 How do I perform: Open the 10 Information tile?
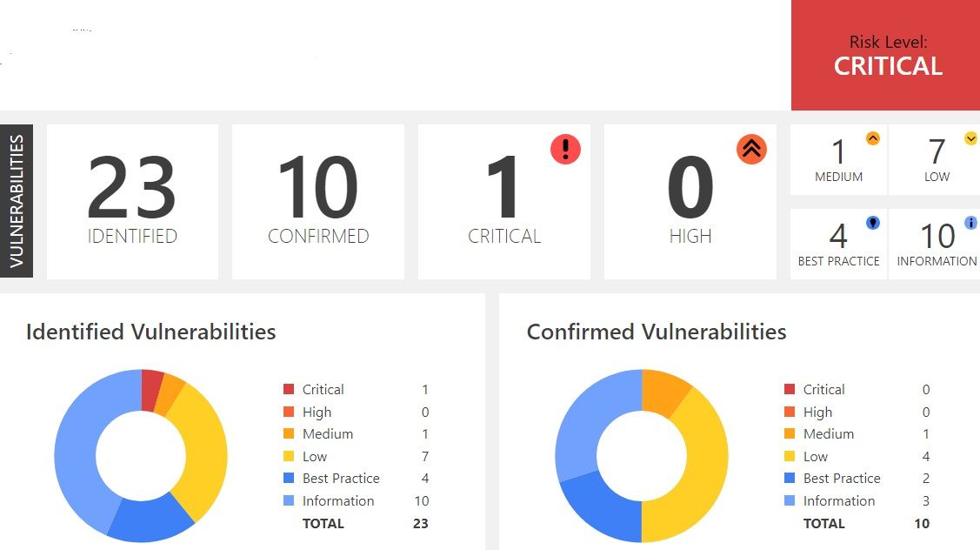pyautogui.click(x=935, y=244)
